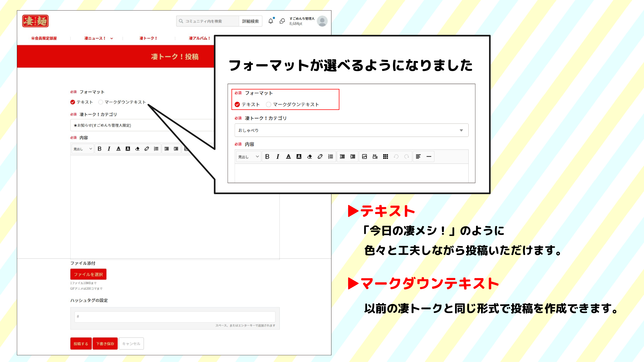Select the テキスト radio button in left form
This screenshot has width=644, height=362.
click(73, 102)
